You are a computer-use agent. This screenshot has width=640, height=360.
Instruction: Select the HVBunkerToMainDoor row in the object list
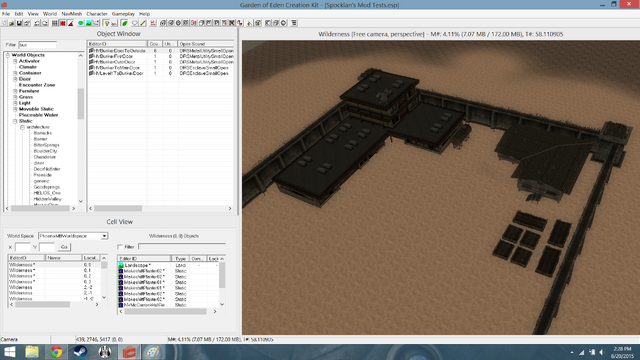(161, 68)
